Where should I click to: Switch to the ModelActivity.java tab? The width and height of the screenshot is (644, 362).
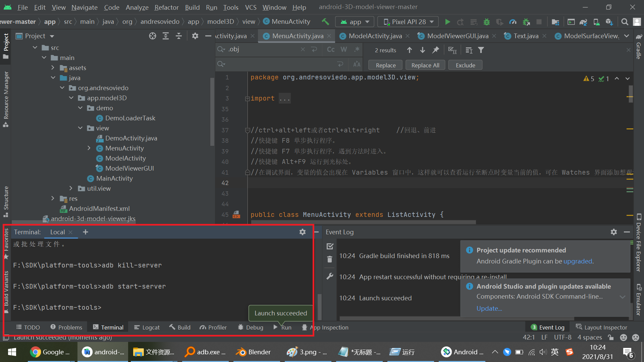tap(374, 36)
